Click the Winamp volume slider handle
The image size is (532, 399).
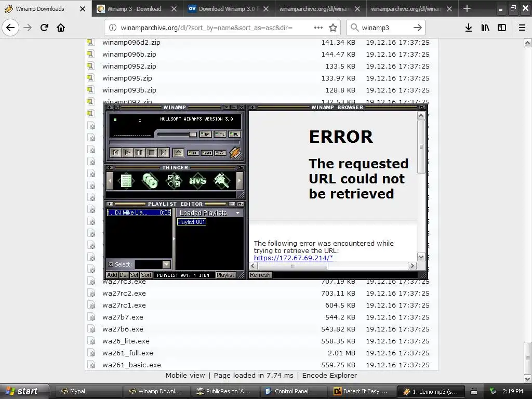point(193,135)
